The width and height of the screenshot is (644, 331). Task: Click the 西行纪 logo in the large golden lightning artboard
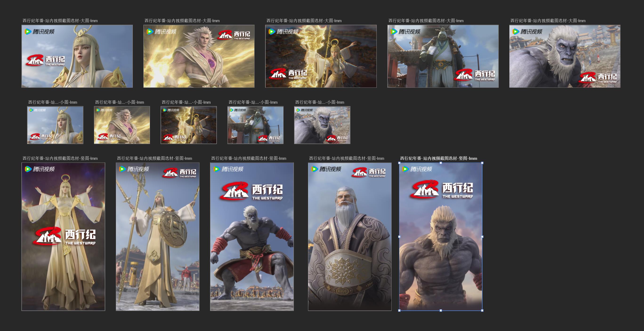[x=288, y=74]
